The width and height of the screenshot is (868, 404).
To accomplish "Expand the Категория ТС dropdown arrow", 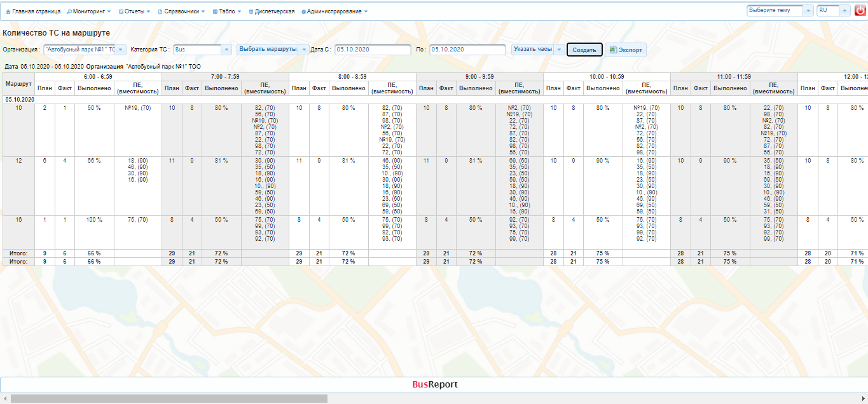I will [227, 50].
